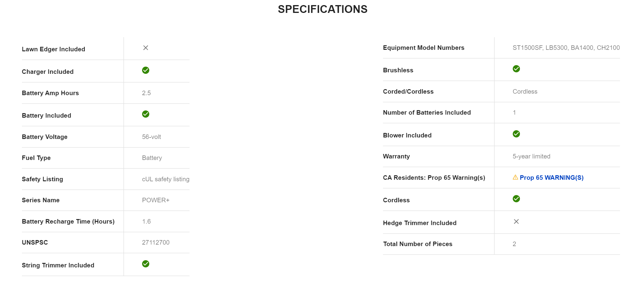The width and height of the screenshot is (644, 283).
Task: Click the 56-volt battery voltage value
Action: pos(151,137)
